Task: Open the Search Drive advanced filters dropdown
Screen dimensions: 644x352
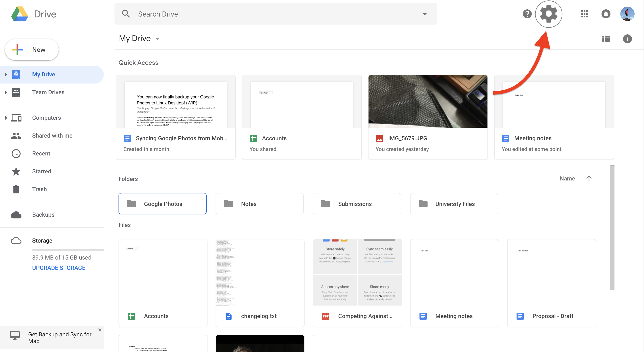Action: [425, 13]
